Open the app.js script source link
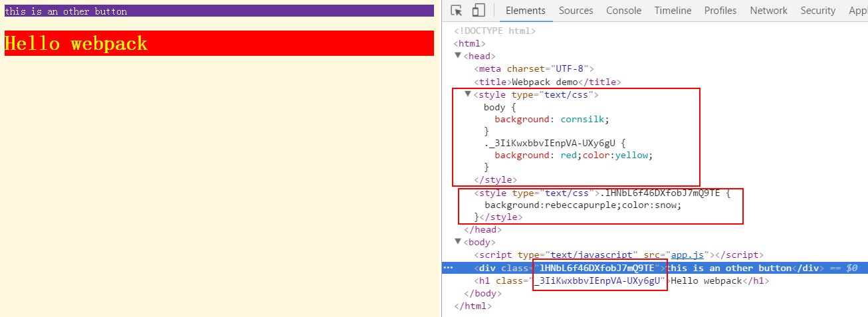Screen dimensions: 868x317 click(x=687, y=255)
